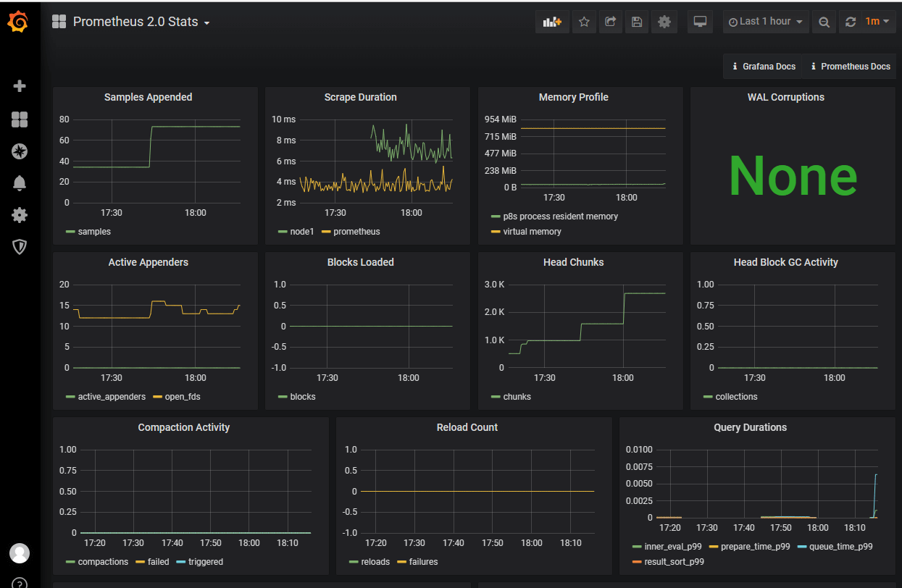Open the Samples Appended panel title menu
This screenshot has width=902, height=588.
point(148,97)
